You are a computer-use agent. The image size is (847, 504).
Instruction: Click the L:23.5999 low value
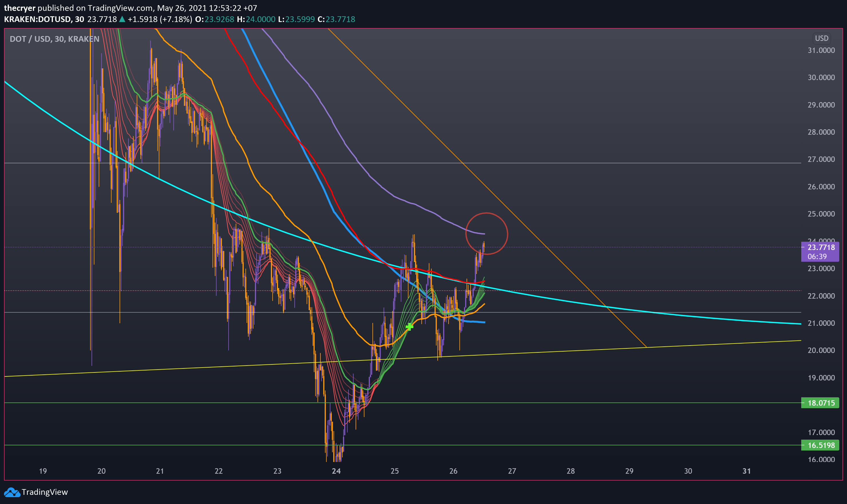(296, 19)
